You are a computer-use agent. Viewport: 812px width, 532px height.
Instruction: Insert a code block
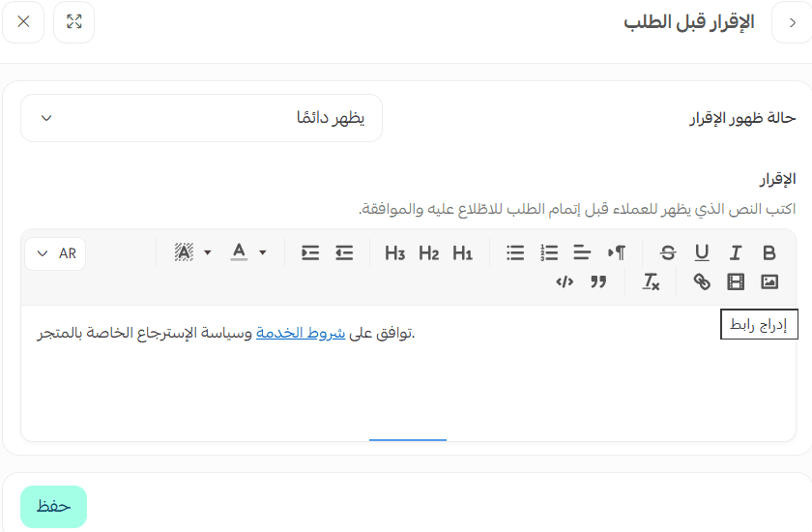point(565,281)
